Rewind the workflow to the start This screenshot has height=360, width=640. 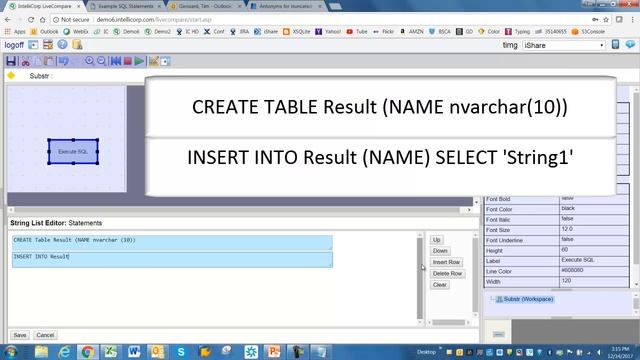tap(116, 61)
